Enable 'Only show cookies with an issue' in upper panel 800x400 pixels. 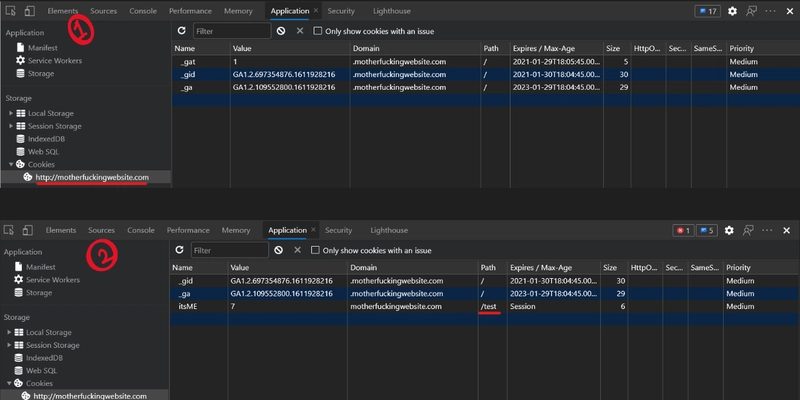(x=317, y=31)
